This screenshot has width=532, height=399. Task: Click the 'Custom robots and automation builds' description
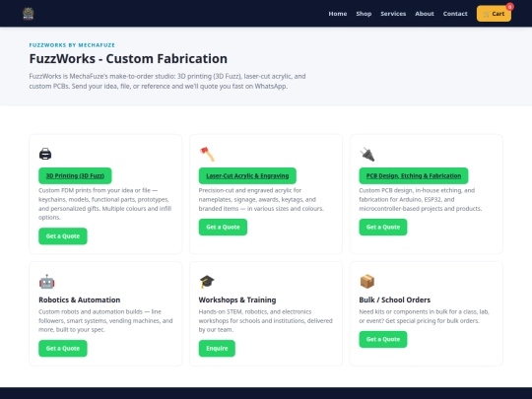pyautogui.click(x=105, y=320)
